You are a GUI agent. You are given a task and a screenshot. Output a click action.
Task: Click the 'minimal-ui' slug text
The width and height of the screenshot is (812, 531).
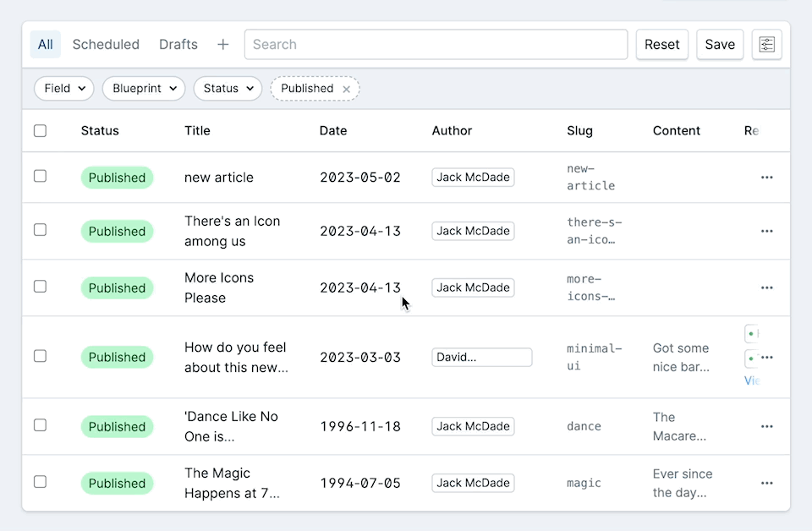point(595,357)
